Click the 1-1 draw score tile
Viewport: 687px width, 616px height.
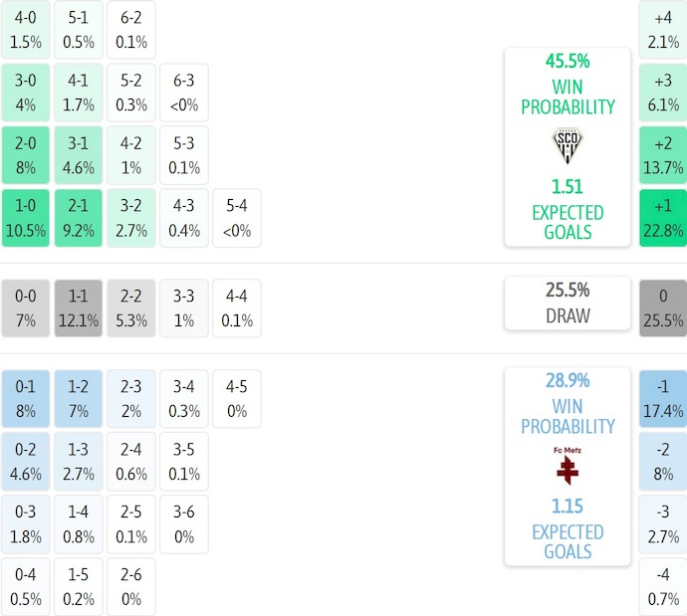coord(79,308)
